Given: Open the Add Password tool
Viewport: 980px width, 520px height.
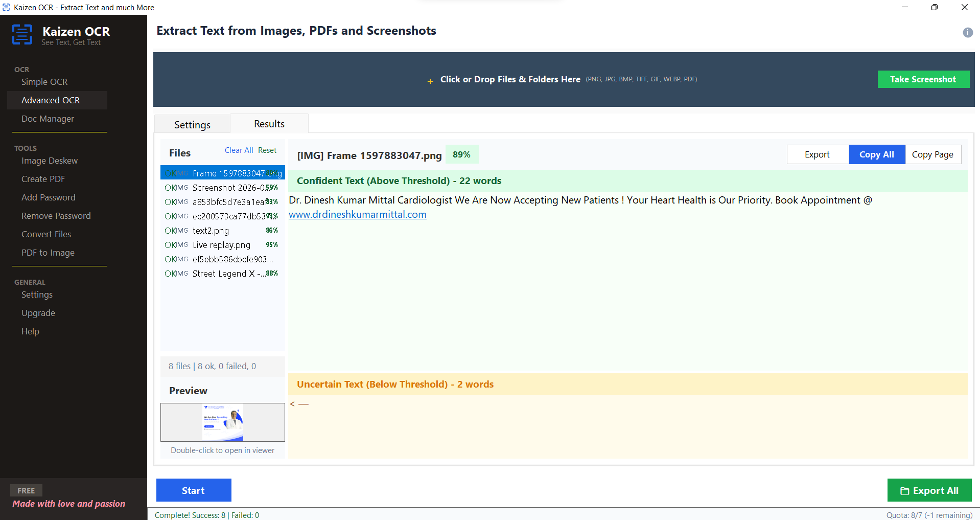Looking at the screenshot, I should [x=48, y=197].
